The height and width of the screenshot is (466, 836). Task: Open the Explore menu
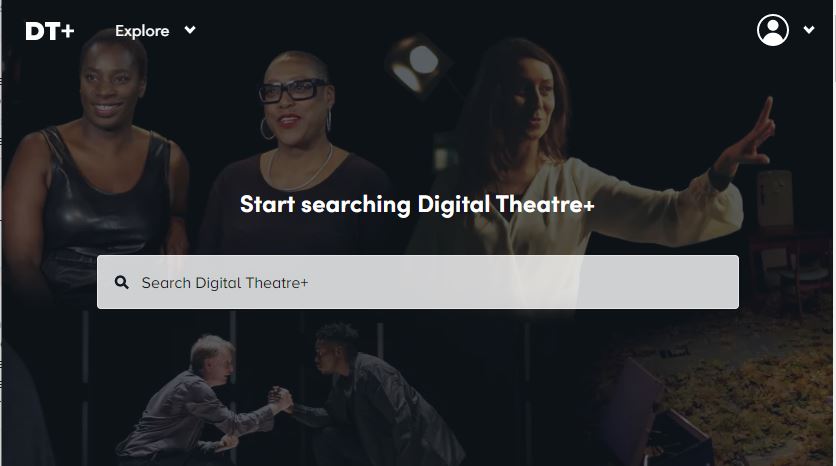point(142,31)
